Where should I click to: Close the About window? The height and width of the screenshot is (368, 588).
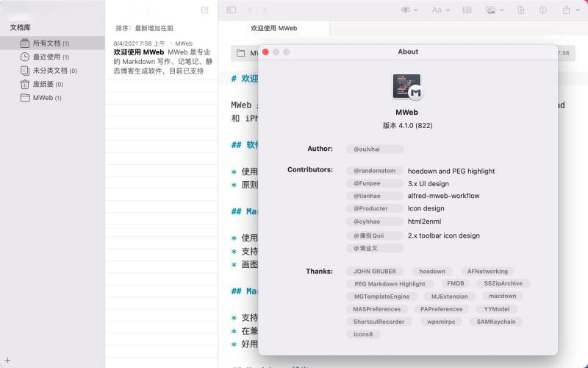click(265, 52)
